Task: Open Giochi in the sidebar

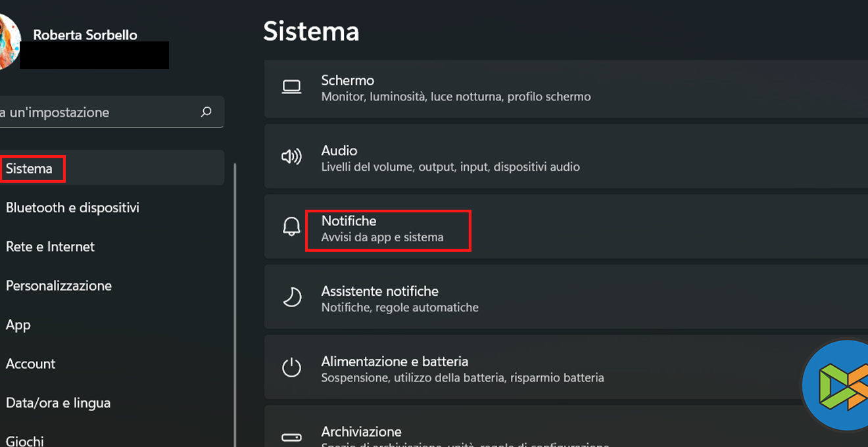Action: pyautogui.click(x=25, y=440)
